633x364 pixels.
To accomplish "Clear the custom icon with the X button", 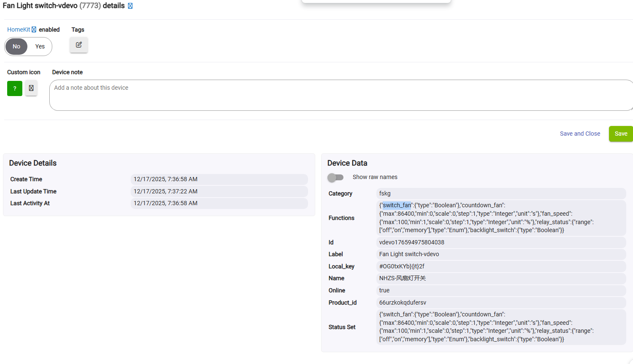I will coord(31,88).
